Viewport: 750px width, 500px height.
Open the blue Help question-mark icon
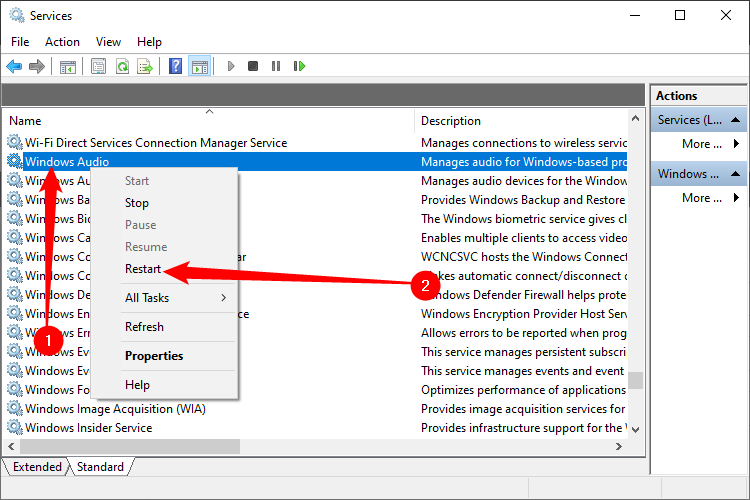(176, 66)
